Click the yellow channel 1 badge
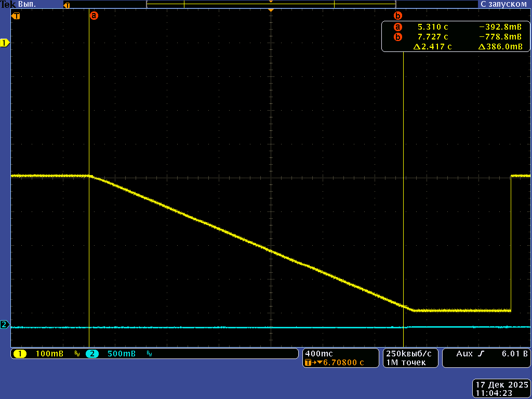Image resolution: width=532 pixels, height=399 pixels. 20,354
